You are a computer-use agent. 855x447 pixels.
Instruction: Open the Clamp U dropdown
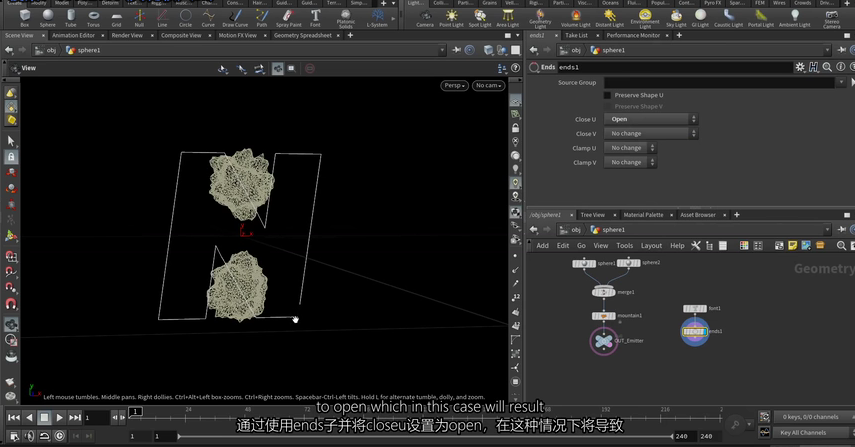pyautogui.click(x=630, y=148)
